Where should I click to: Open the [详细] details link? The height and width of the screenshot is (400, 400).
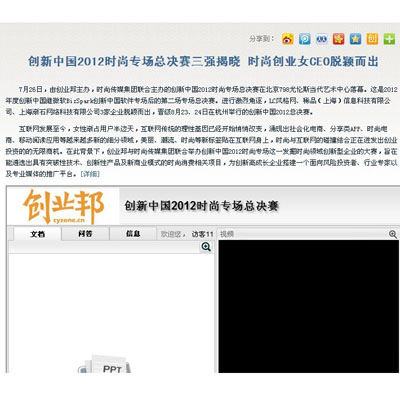90,174
